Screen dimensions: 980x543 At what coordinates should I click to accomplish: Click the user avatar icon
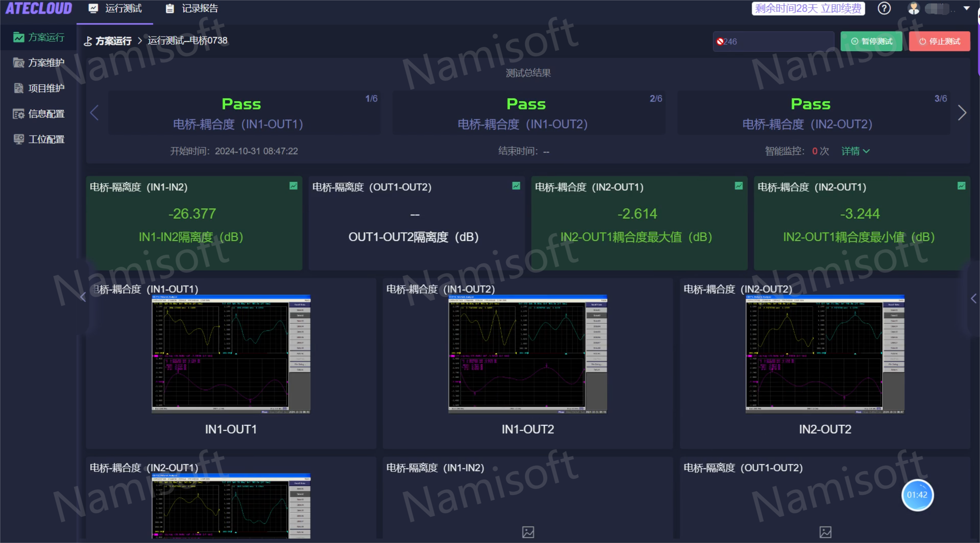click(913, 9)
